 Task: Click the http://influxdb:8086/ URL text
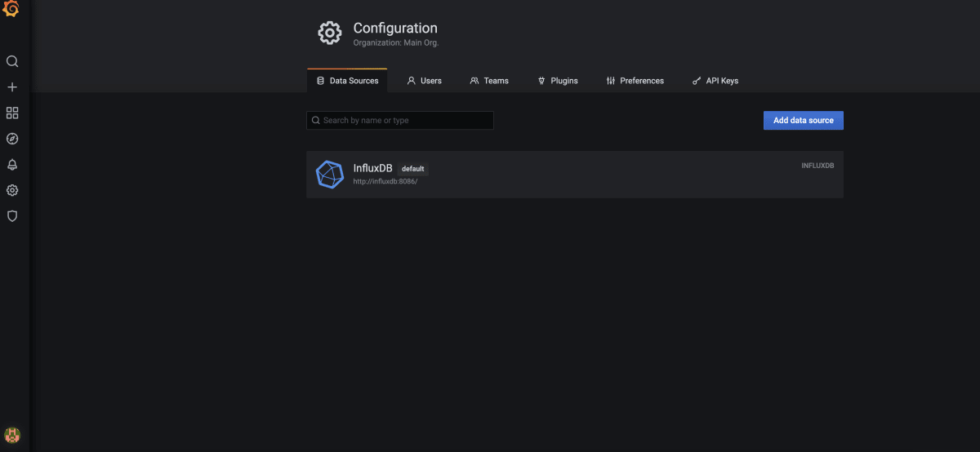385,181
